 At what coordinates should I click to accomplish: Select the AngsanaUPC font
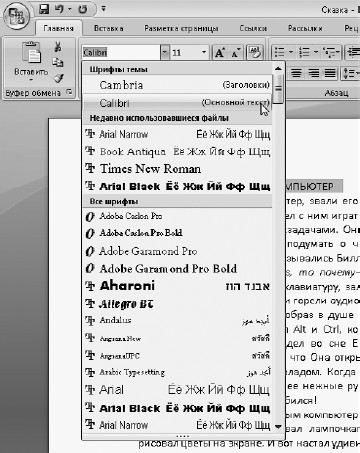tap(177, 356)
